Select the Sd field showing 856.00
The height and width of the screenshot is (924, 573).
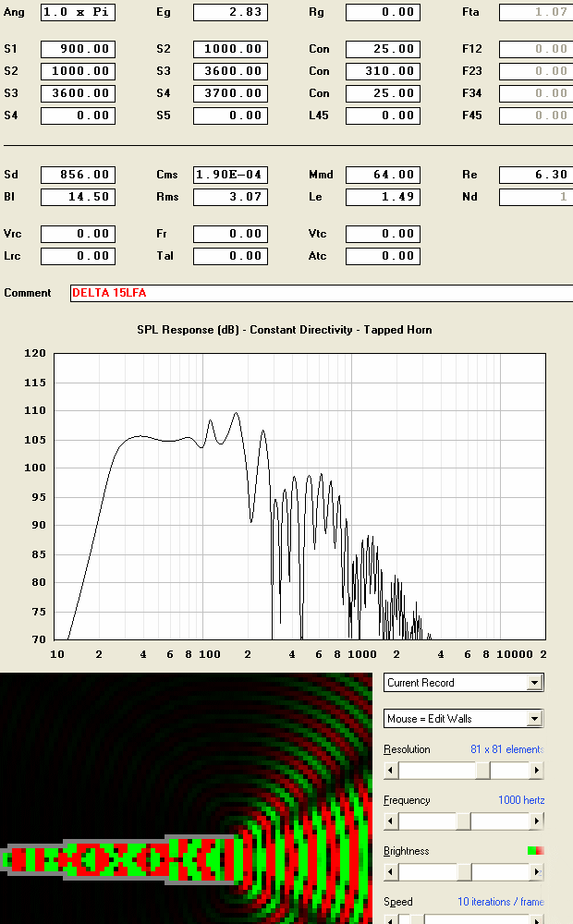coord(78,175)
